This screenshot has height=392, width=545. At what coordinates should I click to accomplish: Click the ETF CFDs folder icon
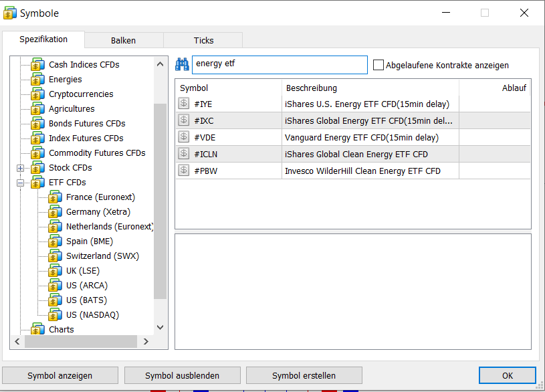click(37, 182)
